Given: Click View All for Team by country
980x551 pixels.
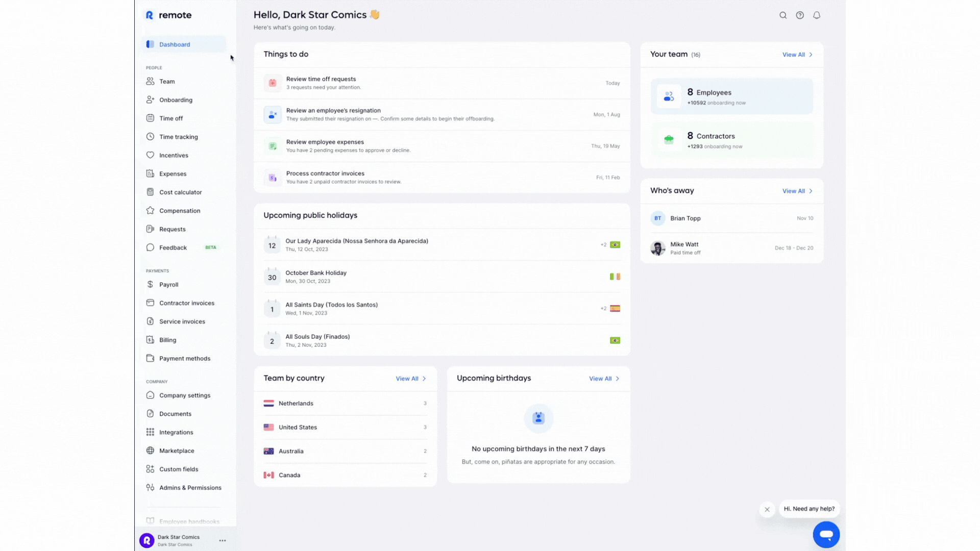Looking at the screenshot, I should [407, 379].
